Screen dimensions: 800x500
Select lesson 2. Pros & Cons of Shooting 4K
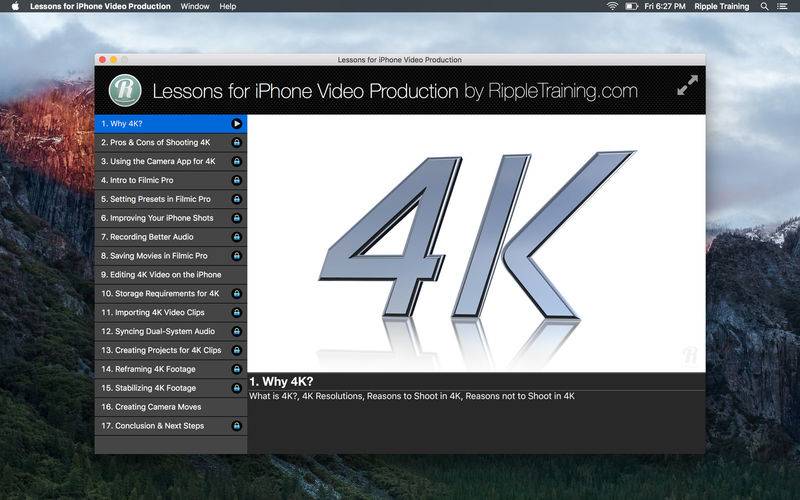coord(170,142)
